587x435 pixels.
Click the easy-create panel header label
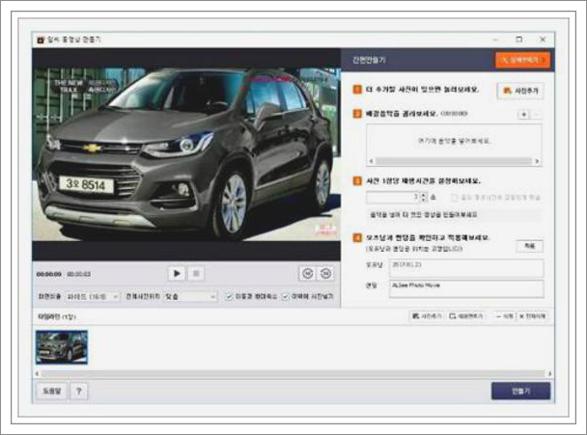(x=369, y=60)
